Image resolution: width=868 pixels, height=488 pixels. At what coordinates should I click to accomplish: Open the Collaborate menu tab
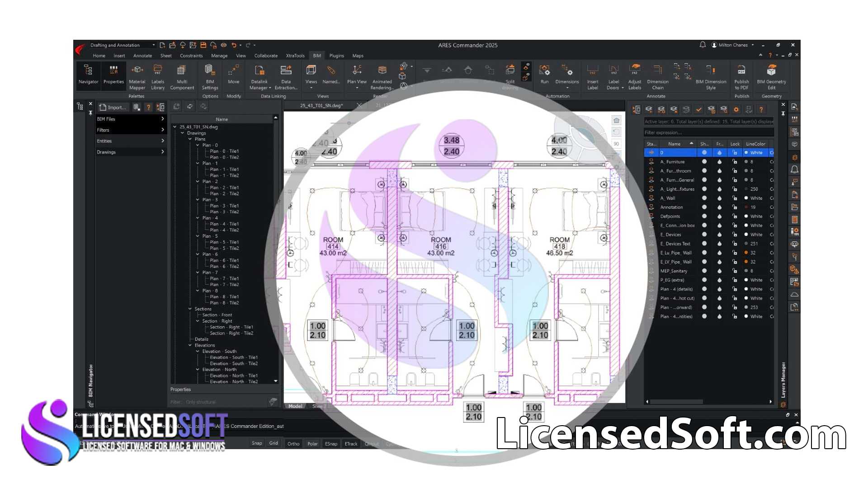coord(266,56)
